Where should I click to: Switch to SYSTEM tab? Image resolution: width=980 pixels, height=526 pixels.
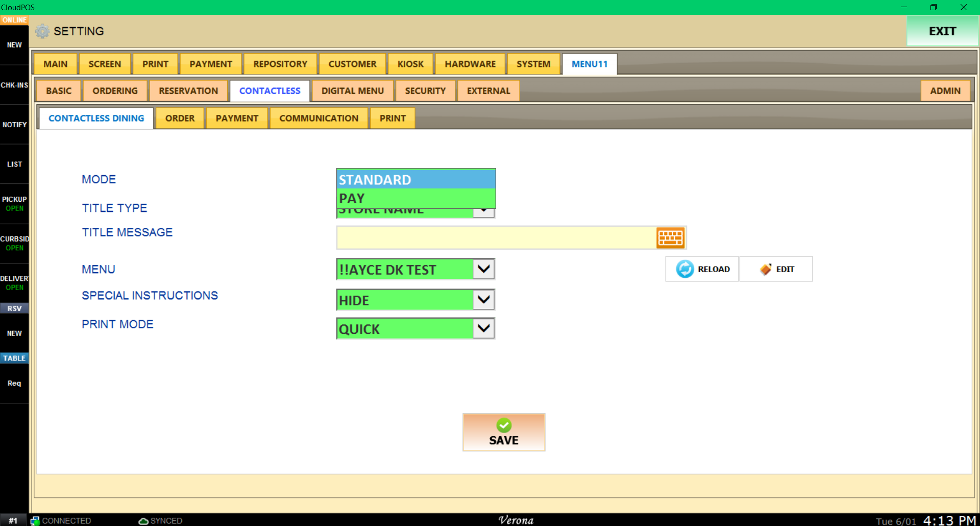(533, 64)
